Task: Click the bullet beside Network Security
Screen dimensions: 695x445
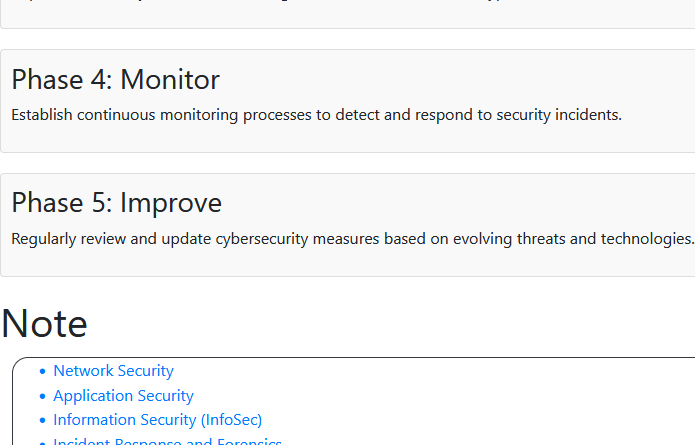Action: click(42, 371)
